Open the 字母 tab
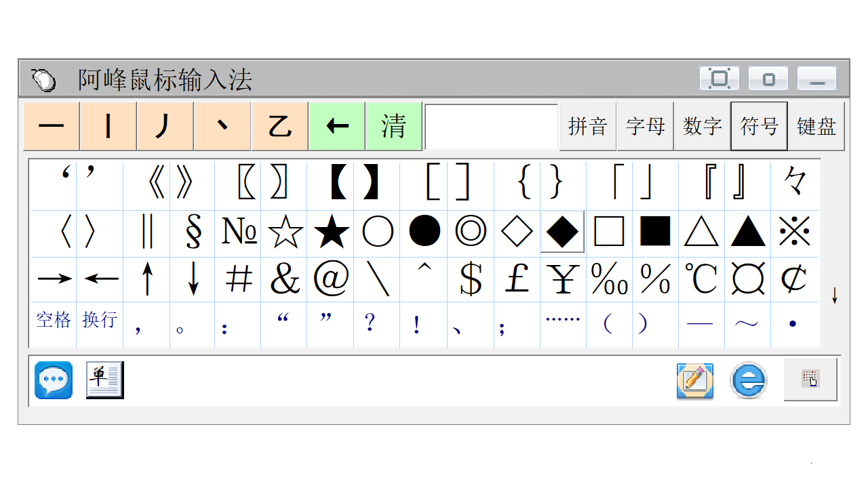This screenshot has height=488, width=868. [645, 126]
